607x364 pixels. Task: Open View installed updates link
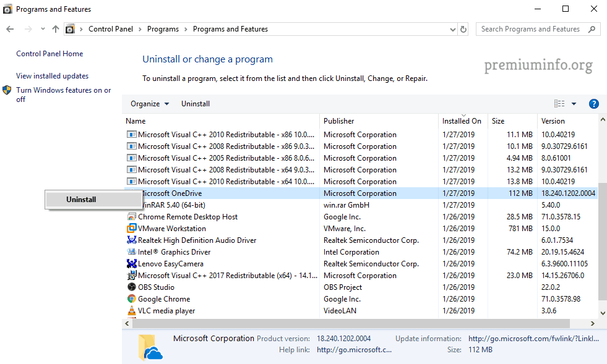(52, 76)
